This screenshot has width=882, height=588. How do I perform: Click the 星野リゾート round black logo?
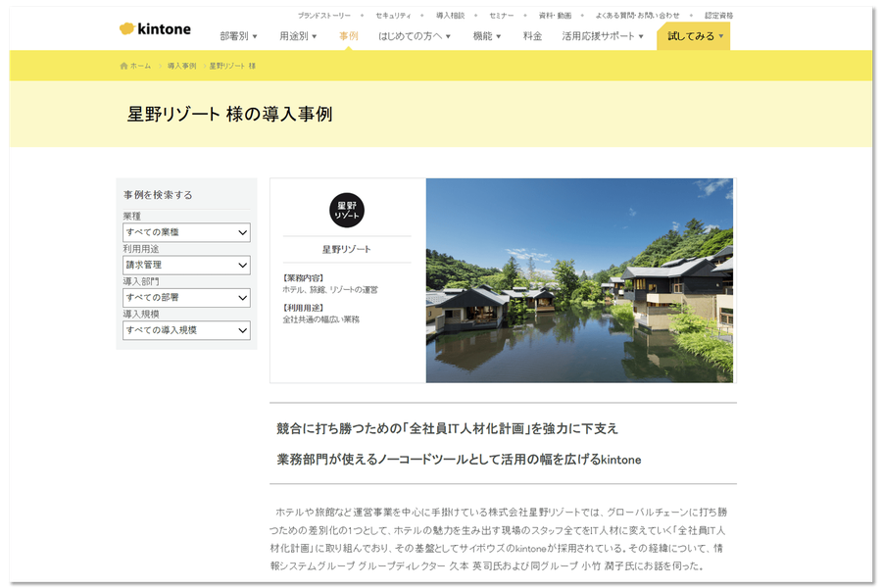[347, 211]
